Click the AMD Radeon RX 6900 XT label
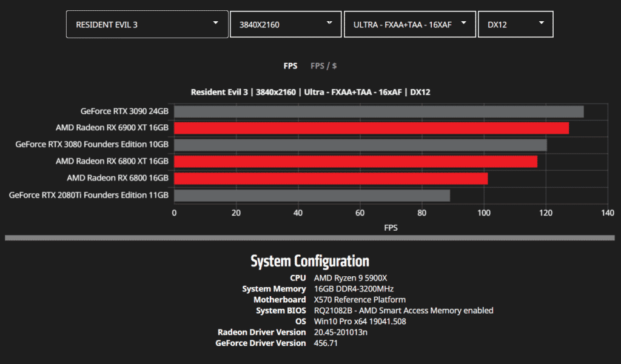This screenshot has height=364, width=621. [x=112, y=128]
